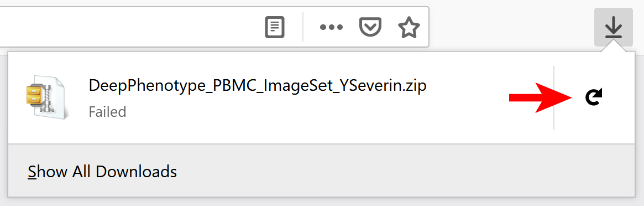
Task: Click the WinZip archive file icon
Action: pos(44,97)
